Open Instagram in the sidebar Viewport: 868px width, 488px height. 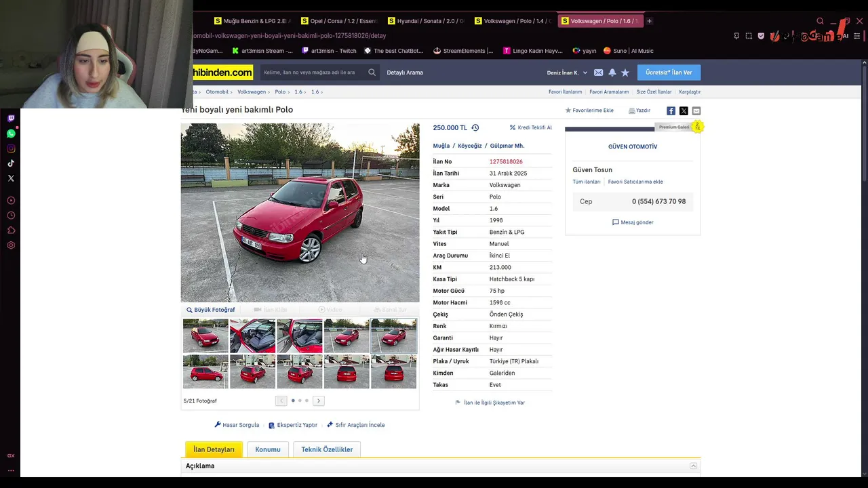pyautogui.click(x=11, y=148)
